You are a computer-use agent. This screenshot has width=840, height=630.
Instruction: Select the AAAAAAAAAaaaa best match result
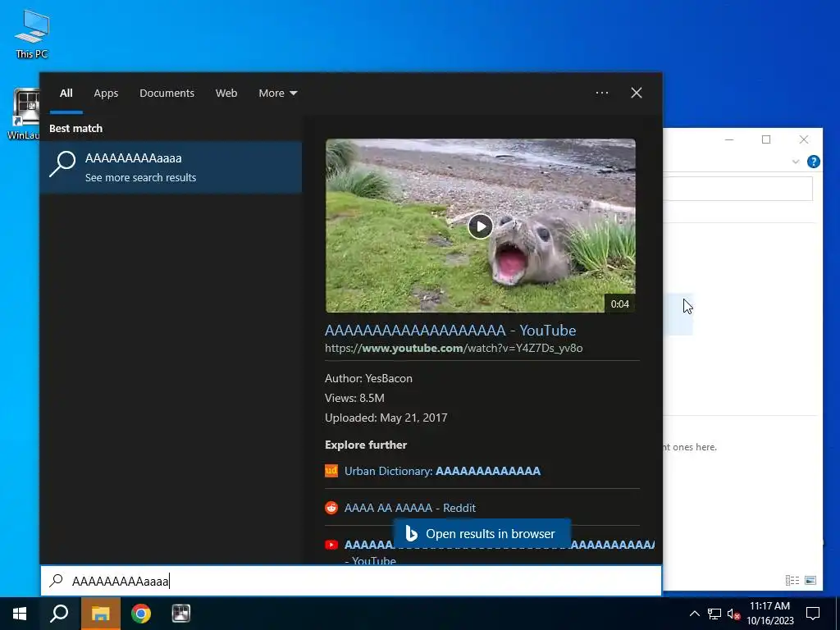point(171,167)
